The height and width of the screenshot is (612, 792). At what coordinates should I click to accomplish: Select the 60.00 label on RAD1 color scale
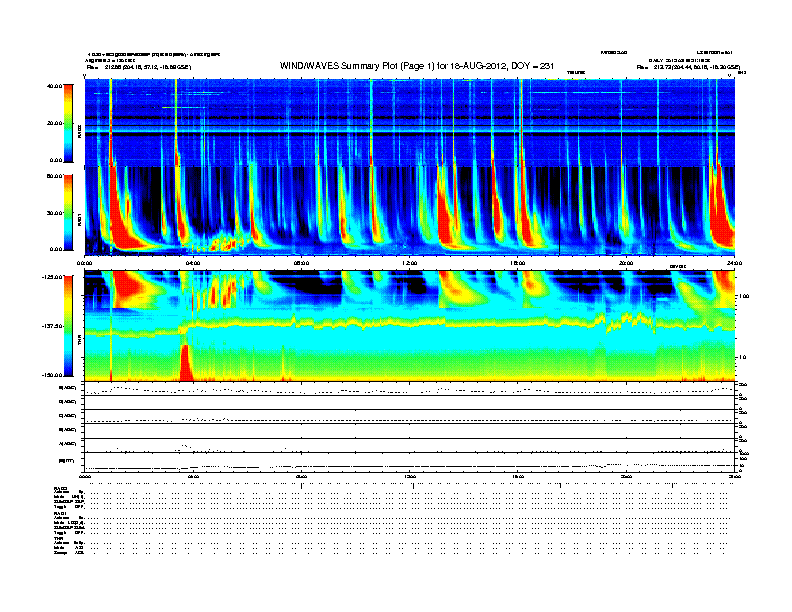pyautogui.click(x=54, y=176)
